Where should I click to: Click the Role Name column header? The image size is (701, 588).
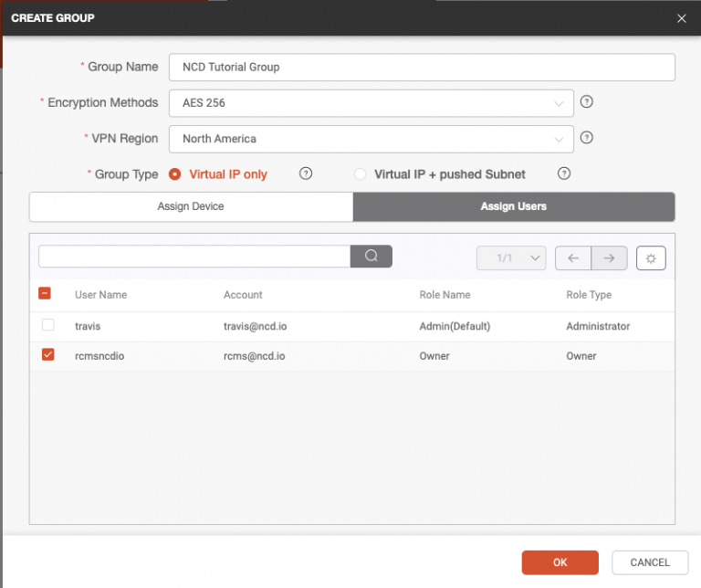point(445,295)
